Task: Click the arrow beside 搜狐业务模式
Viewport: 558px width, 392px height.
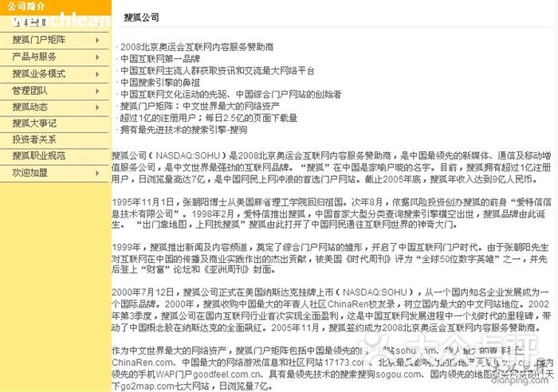Action: (x=97, y=73)
